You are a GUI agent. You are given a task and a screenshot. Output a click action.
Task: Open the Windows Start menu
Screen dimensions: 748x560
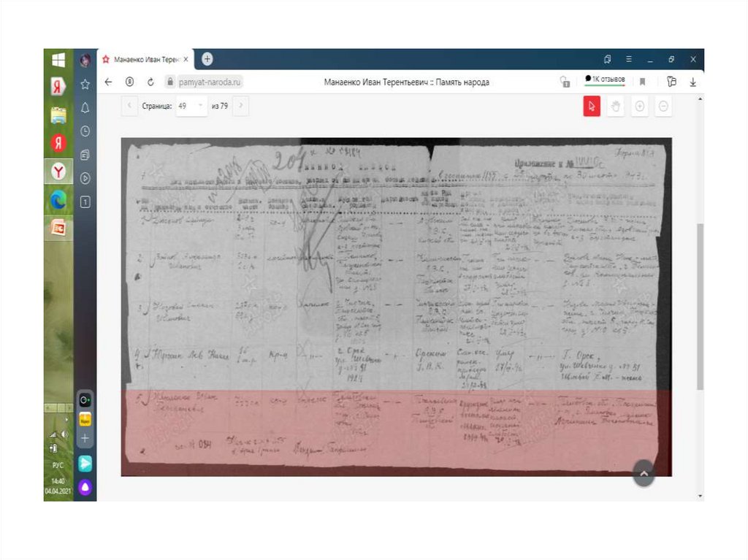pyautogui.click(x=58, y=60)
